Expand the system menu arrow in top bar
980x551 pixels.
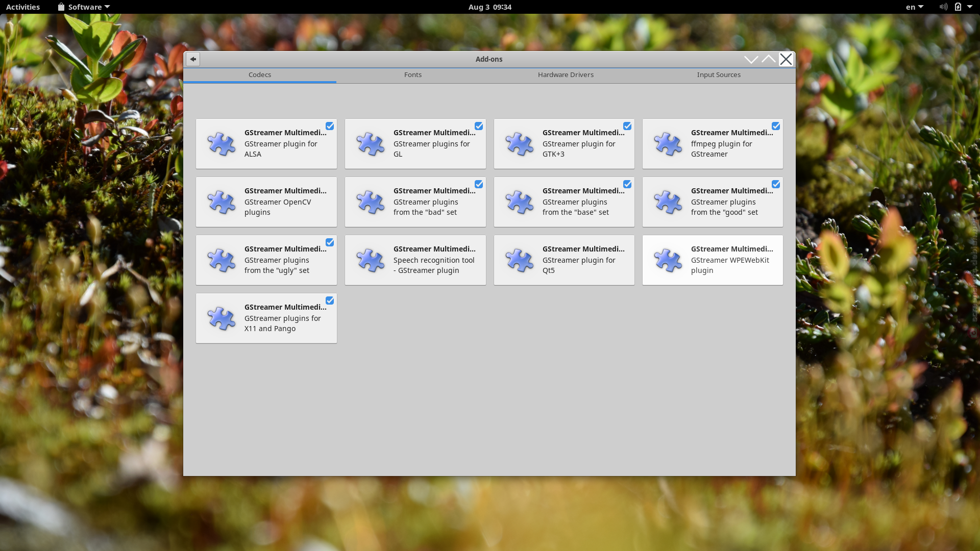click(970, 7)
